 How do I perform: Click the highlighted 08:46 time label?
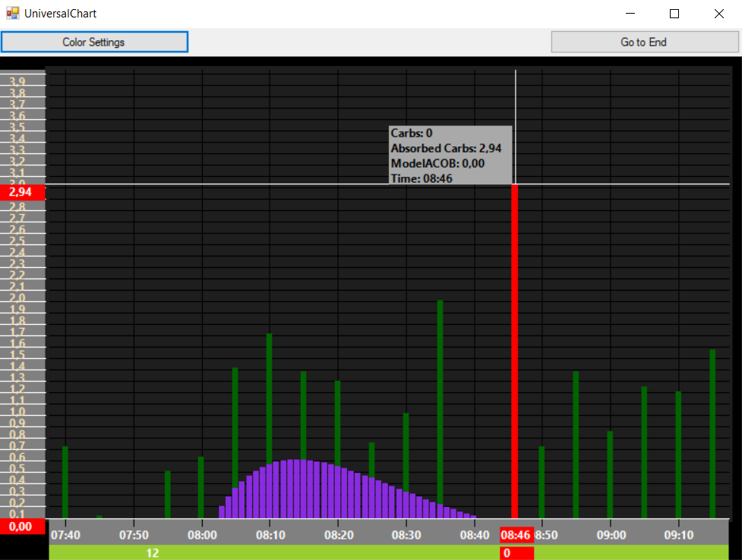[x=516, y=535]
